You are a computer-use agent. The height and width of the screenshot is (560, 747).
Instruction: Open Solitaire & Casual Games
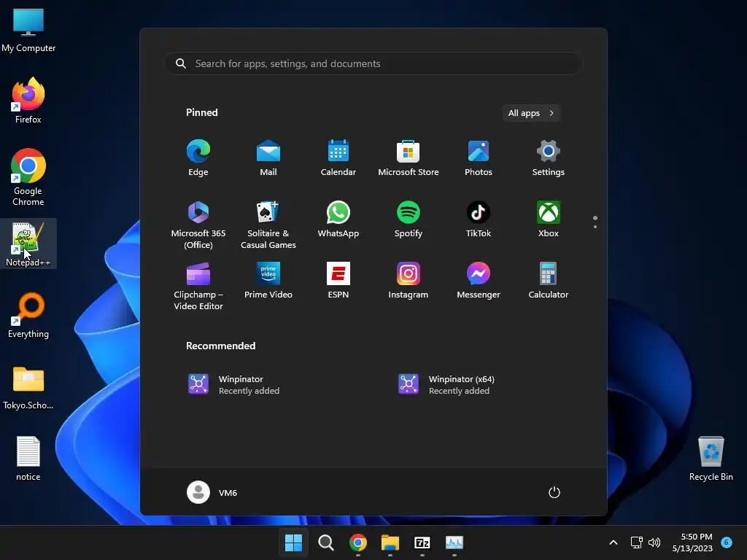coord(268,225)
